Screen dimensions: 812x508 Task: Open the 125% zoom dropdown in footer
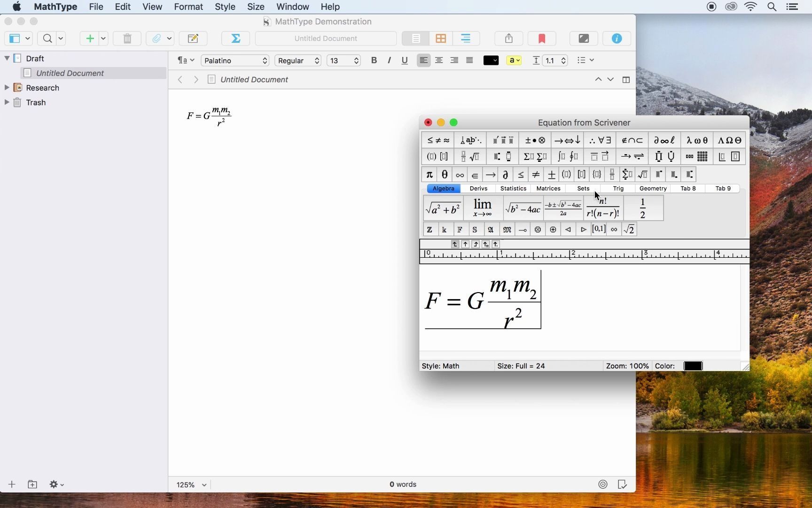tap(192, 484)
